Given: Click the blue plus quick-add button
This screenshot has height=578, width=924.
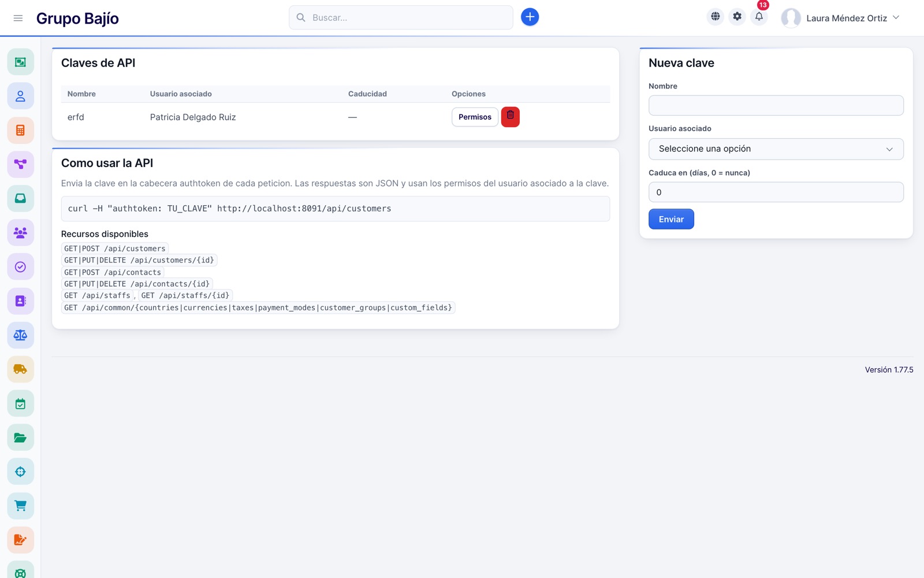Looking at the screenshot, I should (x=530, y=17).
